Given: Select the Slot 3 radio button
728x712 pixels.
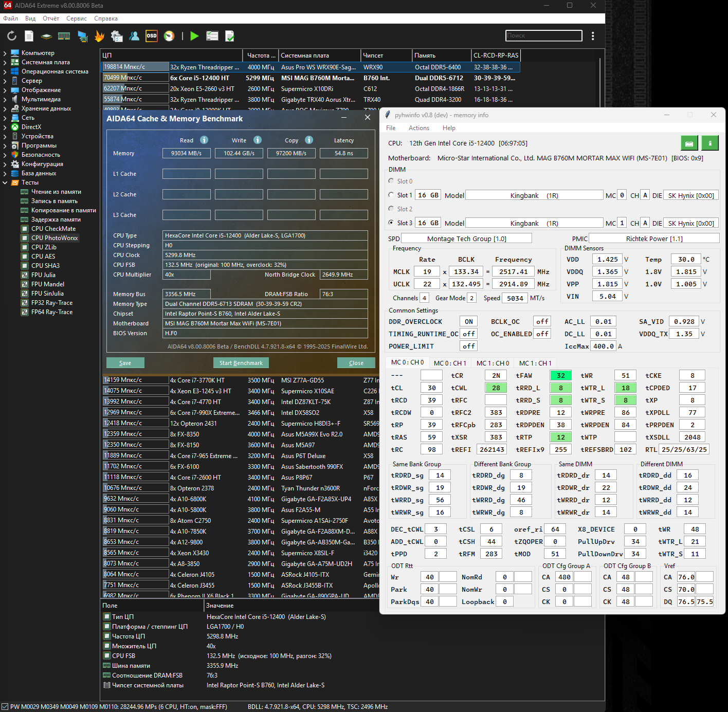Looking at the screenshot, I should (391, 223).
